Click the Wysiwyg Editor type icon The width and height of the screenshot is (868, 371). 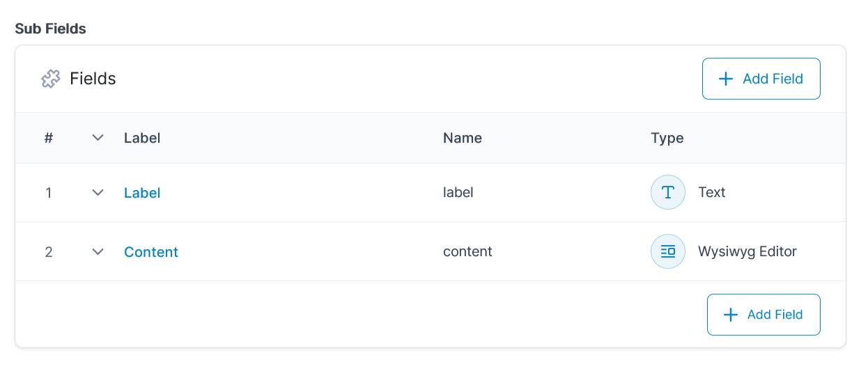pyautogui.click(x=667, y=251)
